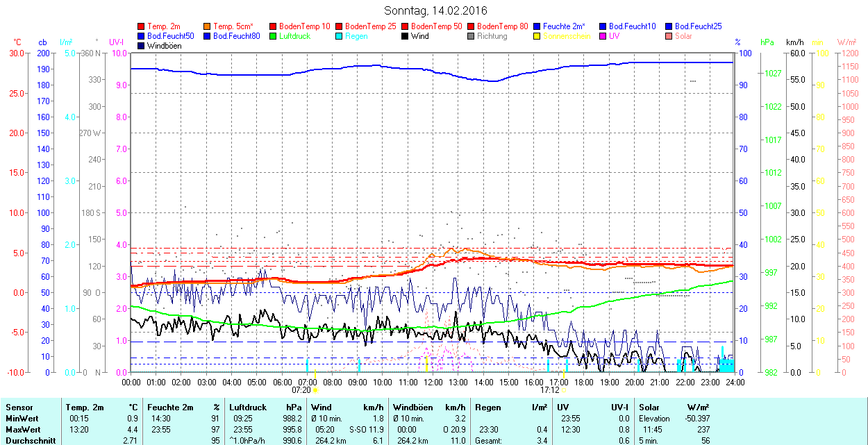Click the dark Windböen legend swatch
This screenshot has height=445, width=868.
point(142,46)
